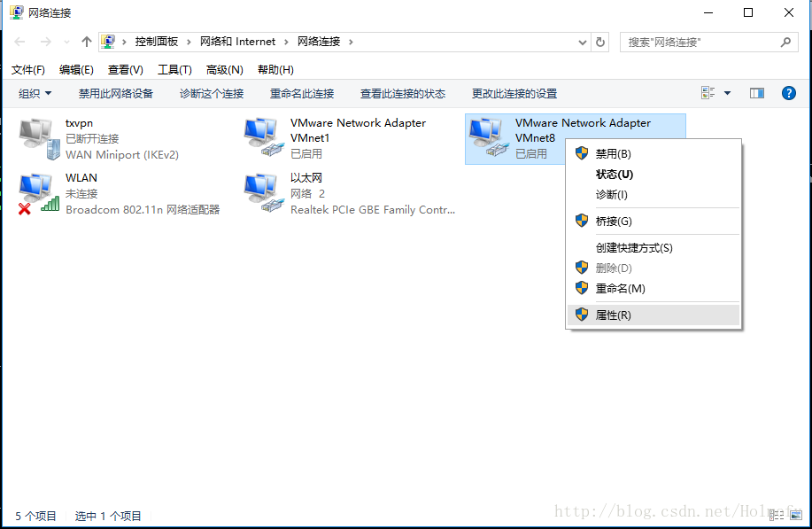Click the address bar control panel icon

pyautogui.click(x=108, y=42)
